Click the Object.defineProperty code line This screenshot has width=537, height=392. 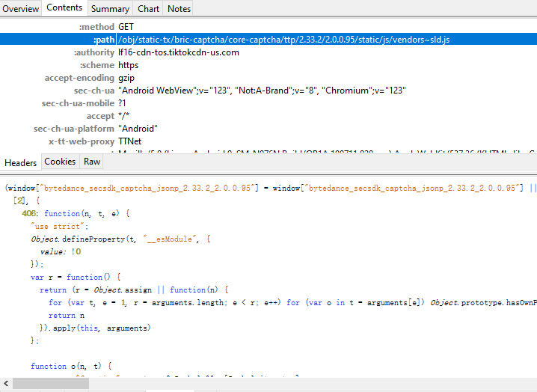point(120,239)
